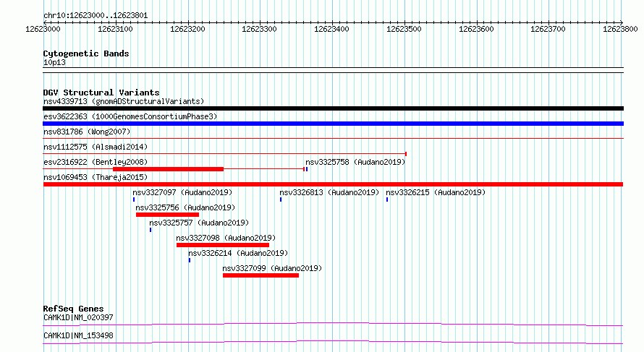The image size is (644, 352).
Task: Select the red nsv3327099 variant bar
Action: (x=260, y=275)
